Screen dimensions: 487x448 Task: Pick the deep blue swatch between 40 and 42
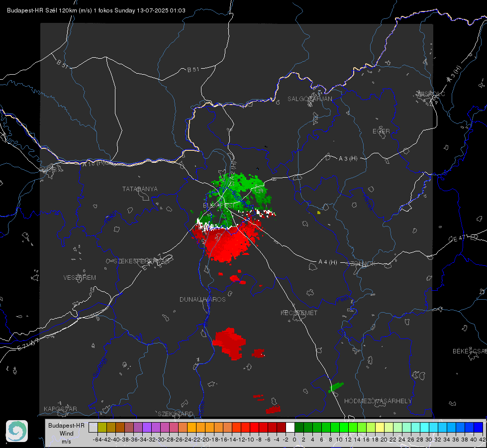point(479,427)
